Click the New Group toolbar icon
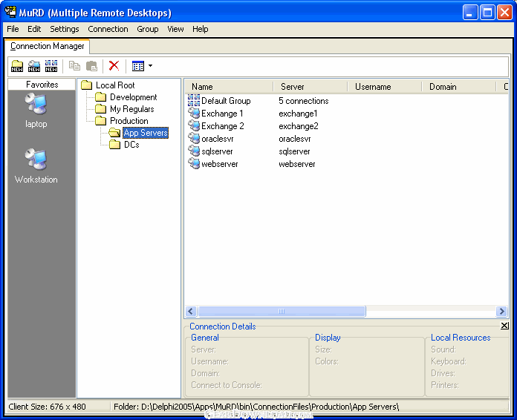517x420 pixels. 51,66
